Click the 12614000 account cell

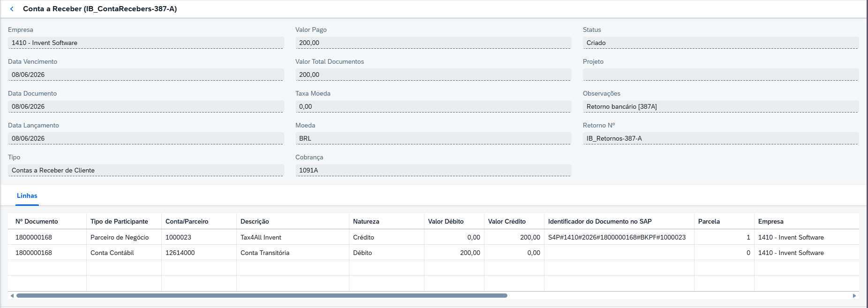coord(199,253)
